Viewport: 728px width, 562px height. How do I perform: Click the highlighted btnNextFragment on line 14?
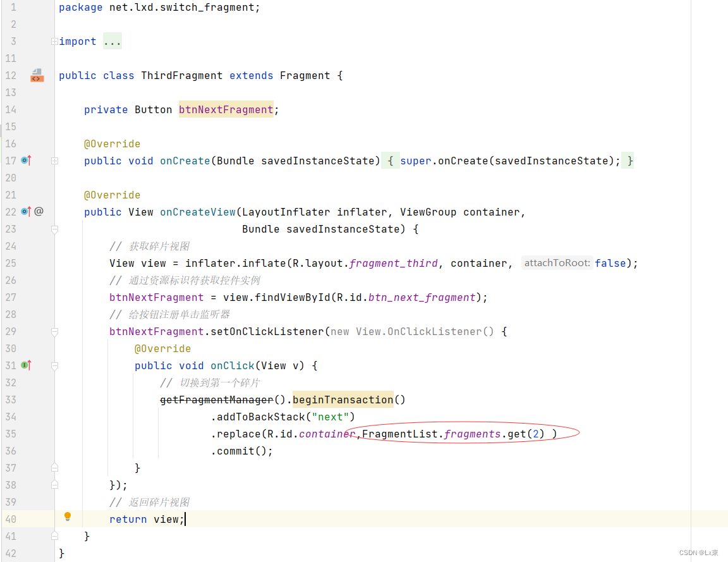pos(226,109)
